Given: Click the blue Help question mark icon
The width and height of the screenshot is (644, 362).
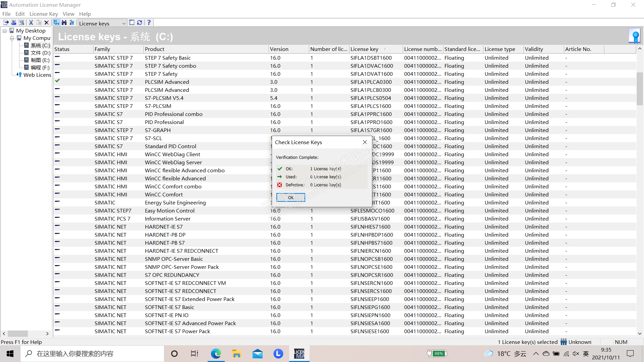Looking at the screenshot, I should click(149, 22).
